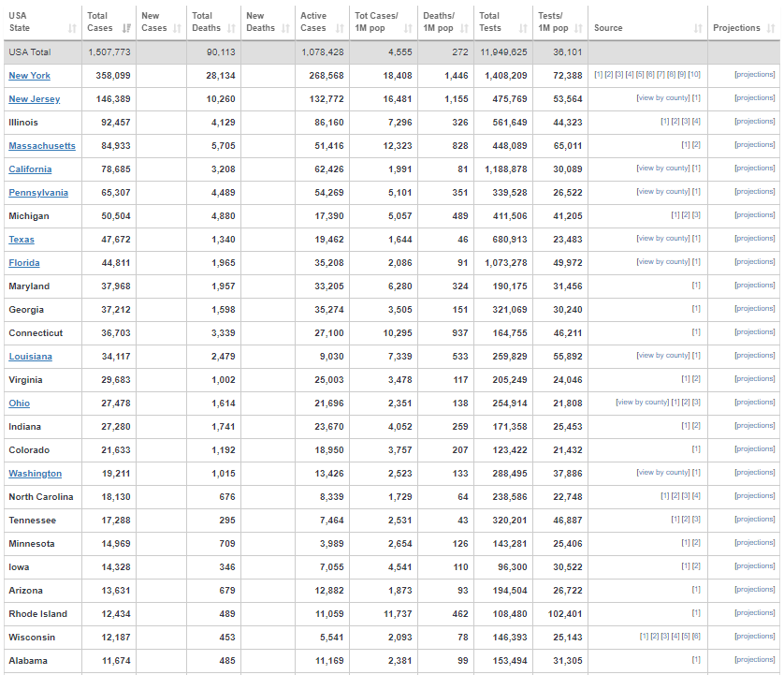This screenshot has height=675, width=784.
Task: Open the New York state link
Action: point(29,76)
